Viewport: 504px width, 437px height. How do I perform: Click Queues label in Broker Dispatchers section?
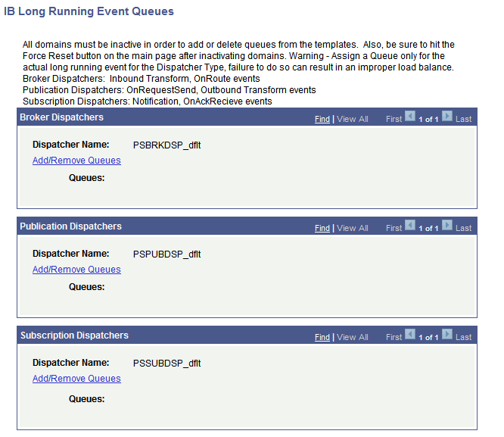click(87, 178)
